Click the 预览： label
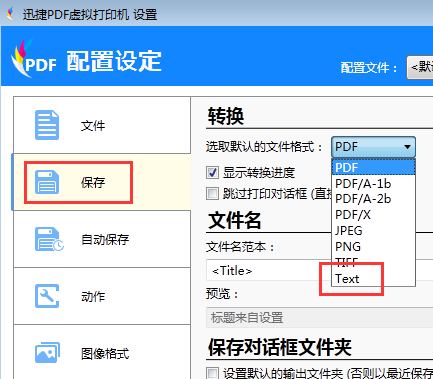 click(x=223, y=294)
